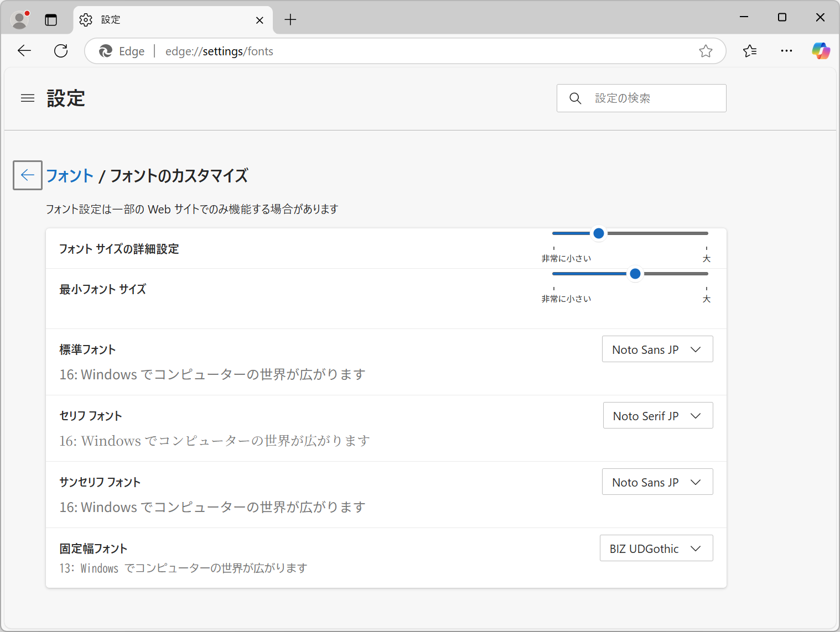
Task: Open the サンセリフ フォント dropdown
Action: tap(657, 482)
